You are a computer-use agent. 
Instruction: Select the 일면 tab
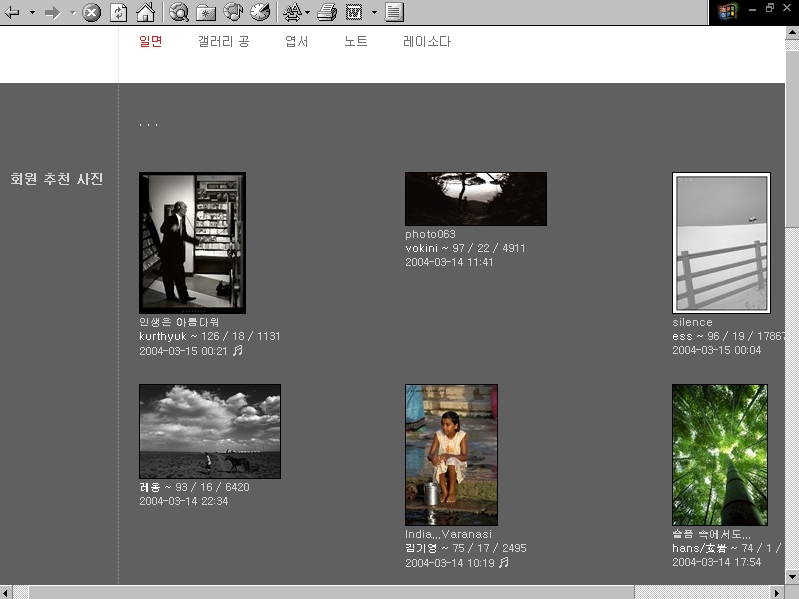point(151,42)
